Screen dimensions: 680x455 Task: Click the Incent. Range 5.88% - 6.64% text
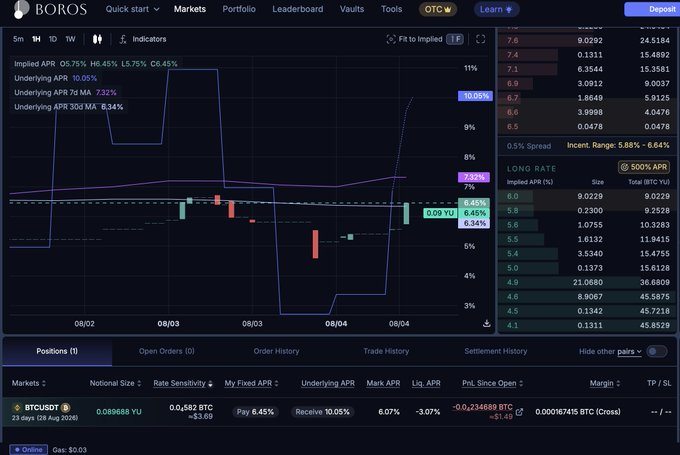click(618, 145)
